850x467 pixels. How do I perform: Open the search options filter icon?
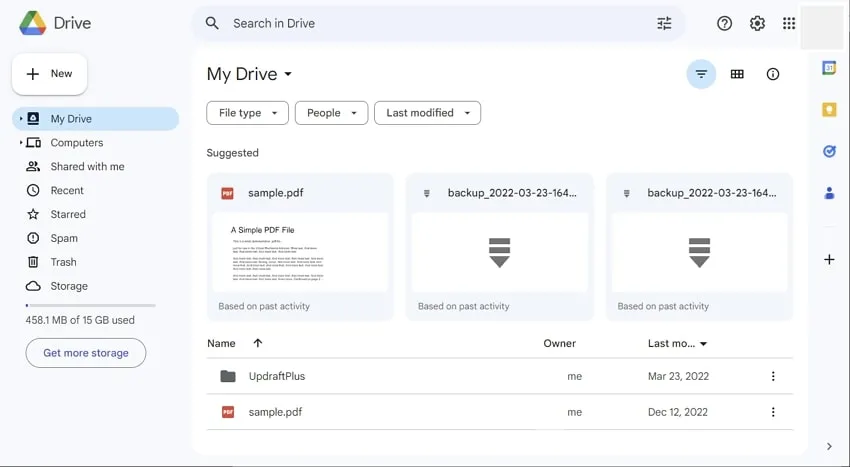pos(664,23)
